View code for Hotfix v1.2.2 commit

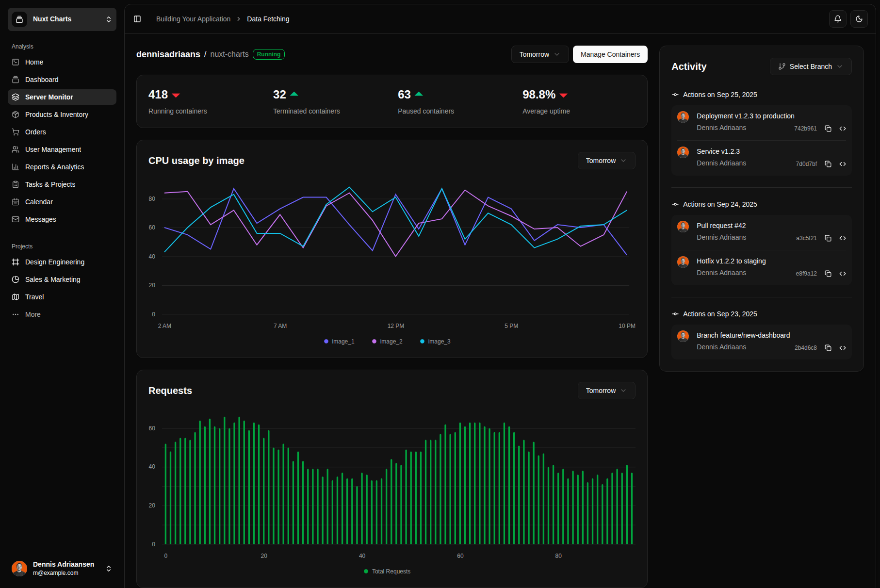pos(843,274)
